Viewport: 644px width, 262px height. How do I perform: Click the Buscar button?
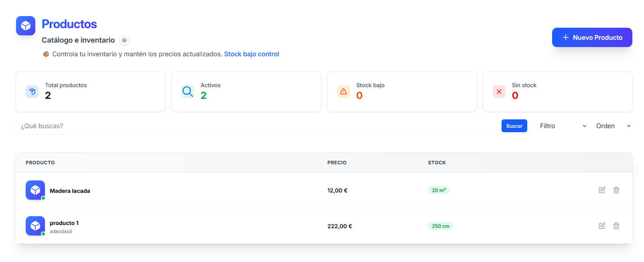(x=514, y=126)
